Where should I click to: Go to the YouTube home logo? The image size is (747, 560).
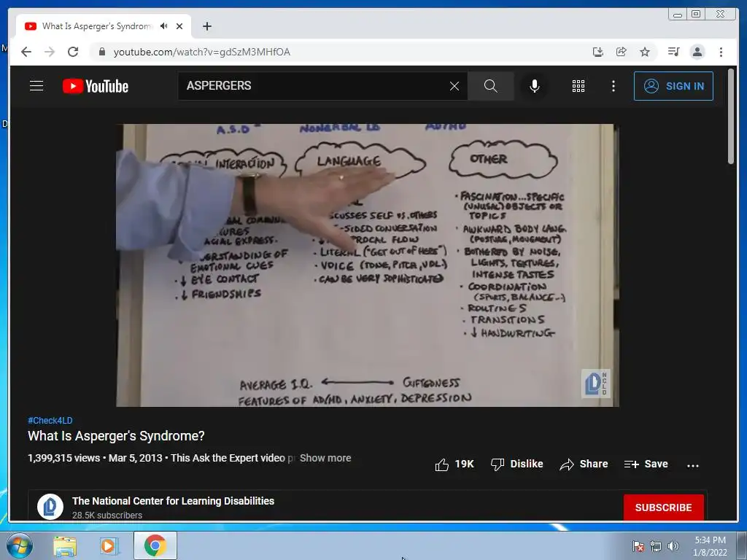[x=96, y=86]
